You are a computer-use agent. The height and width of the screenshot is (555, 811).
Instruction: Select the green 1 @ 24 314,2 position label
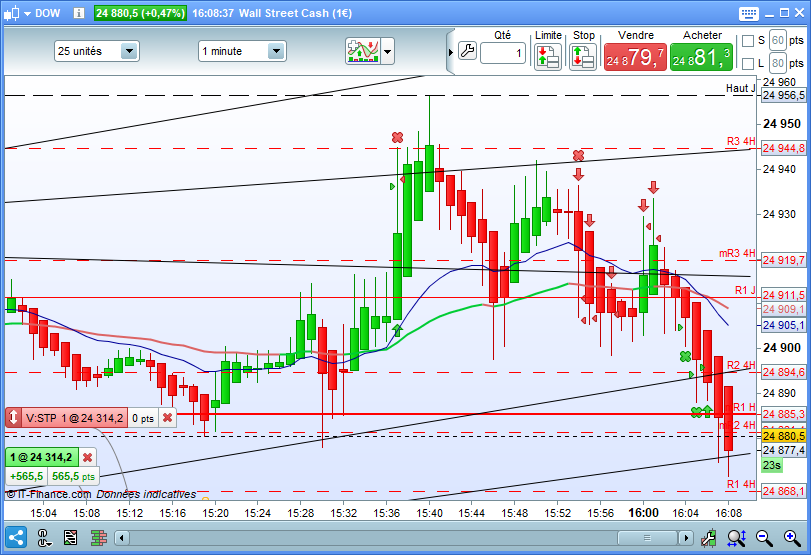41,457
